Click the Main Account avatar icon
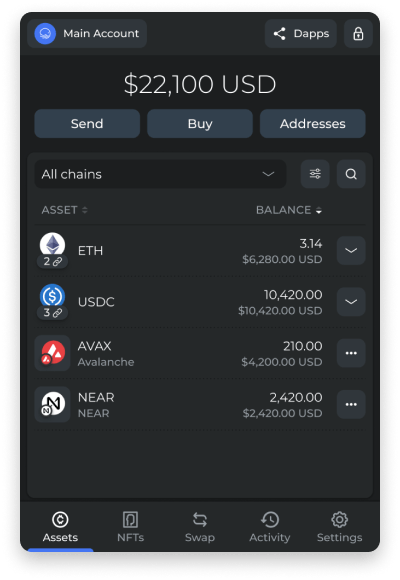 (x=45, y=34)
